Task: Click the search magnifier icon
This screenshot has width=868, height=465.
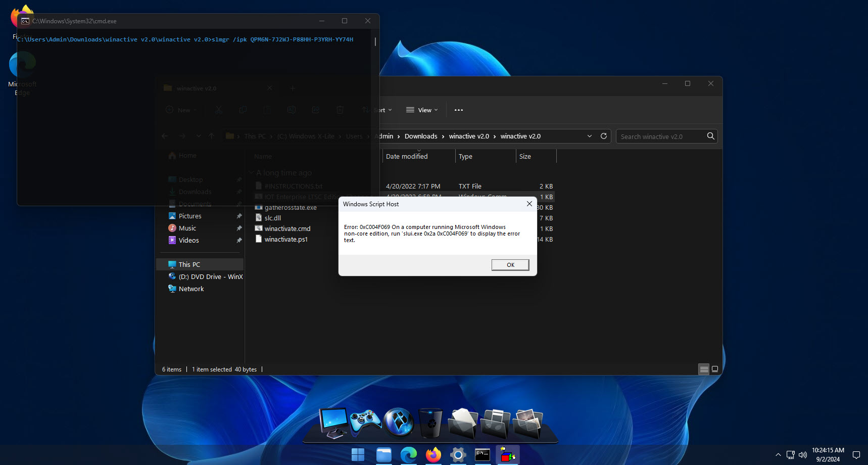Action: pyautogui.click(x=710, y=136)
